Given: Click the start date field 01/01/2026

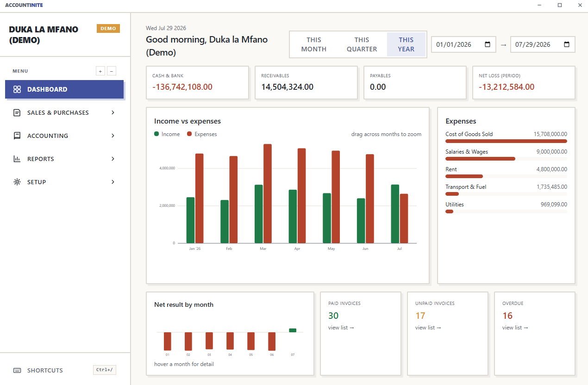Looking at the screenshot, I should 463,44.
